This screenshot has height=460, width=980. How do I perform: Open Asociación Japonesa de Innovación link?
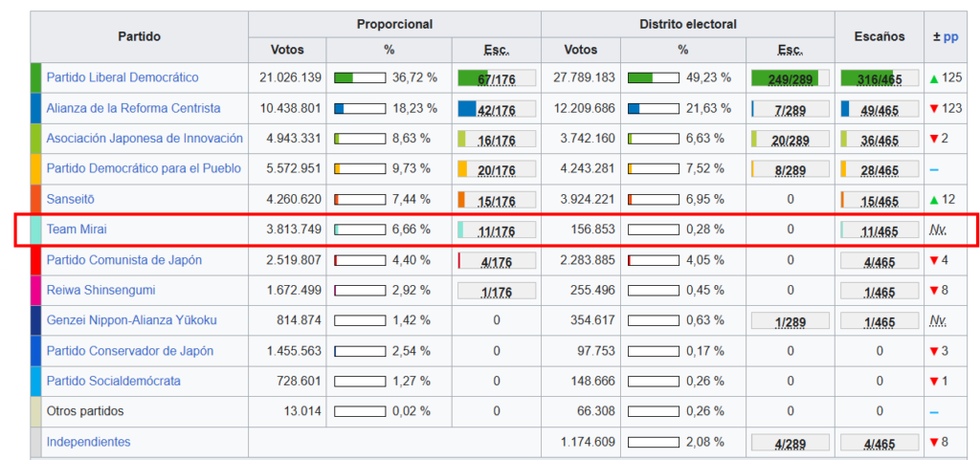[145, 139]
